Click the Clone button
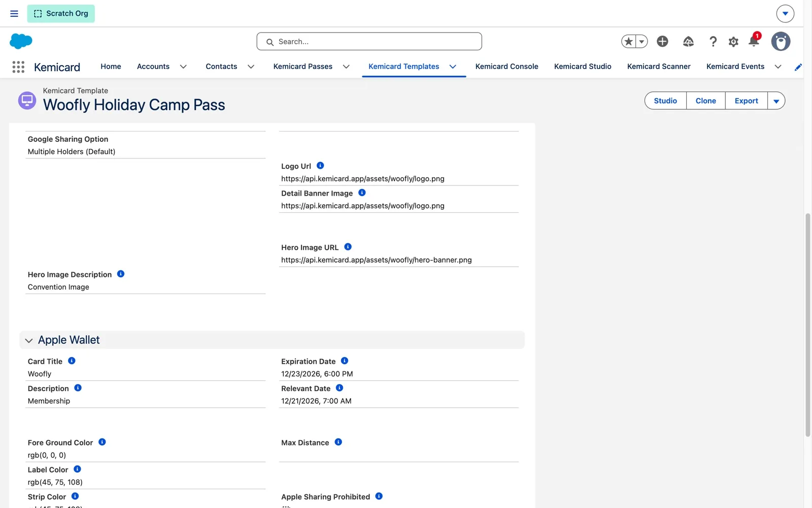The width and height of the screenshot is (812, 508). 706,101
